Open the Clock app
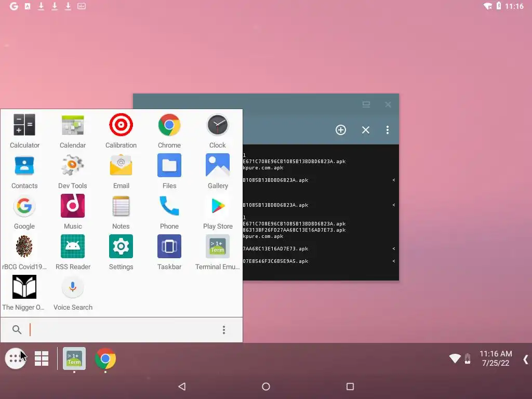 [x=218, y=131]
